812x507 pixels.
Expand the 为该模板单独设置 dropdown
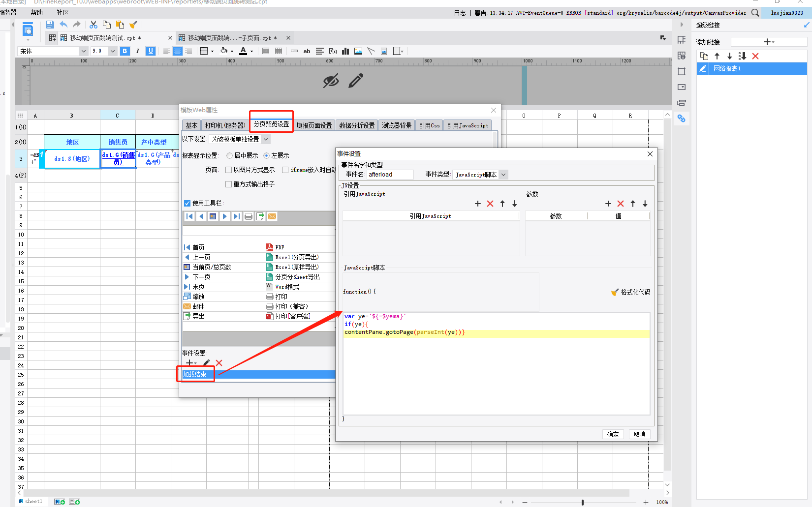click(x=266, y=140)
